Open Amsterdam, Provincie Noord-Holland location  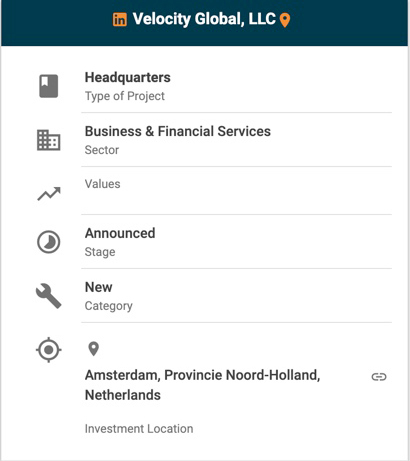coord(203,385)
